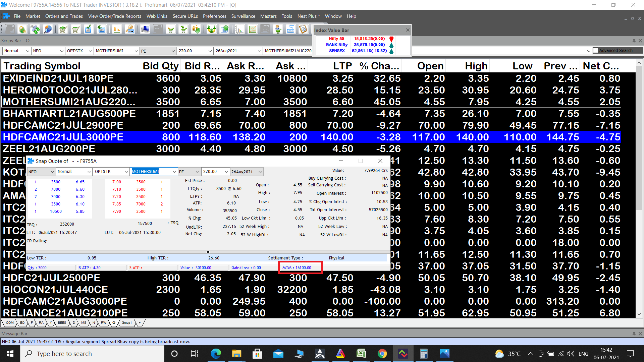Click the calendar with green checkmark icon

pyautogui.click(x=88, y=29)
